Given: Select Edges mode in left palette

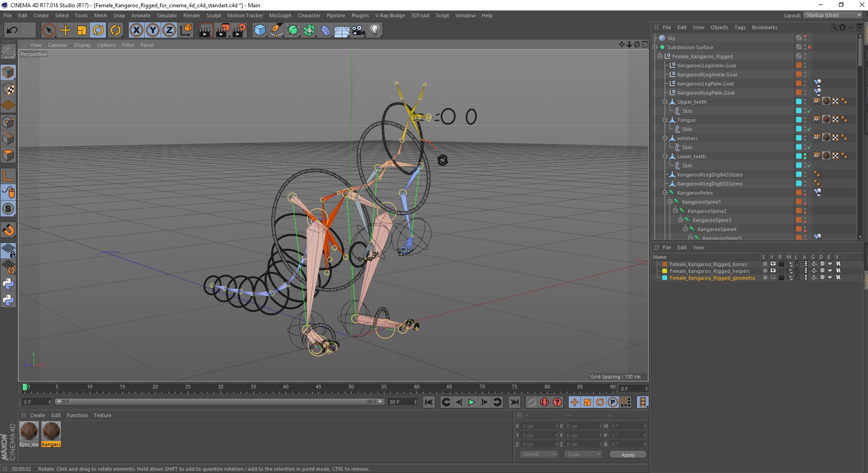Looking at the screenshot, I should click(8, 138).
